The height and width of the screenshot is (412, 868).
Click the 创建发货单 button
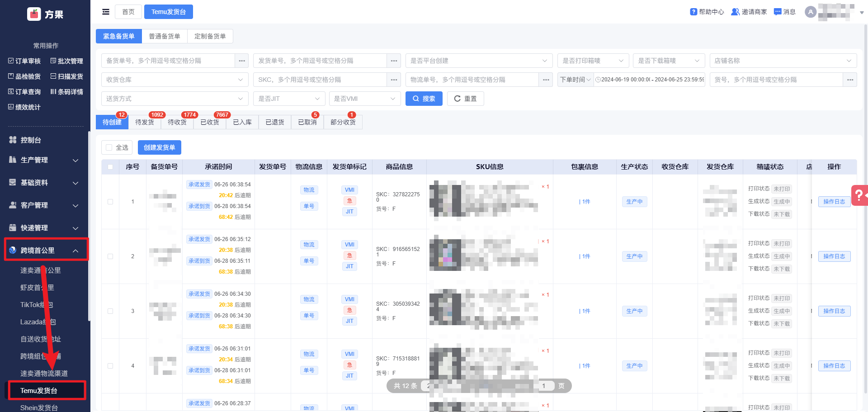[x=160, y=147]
